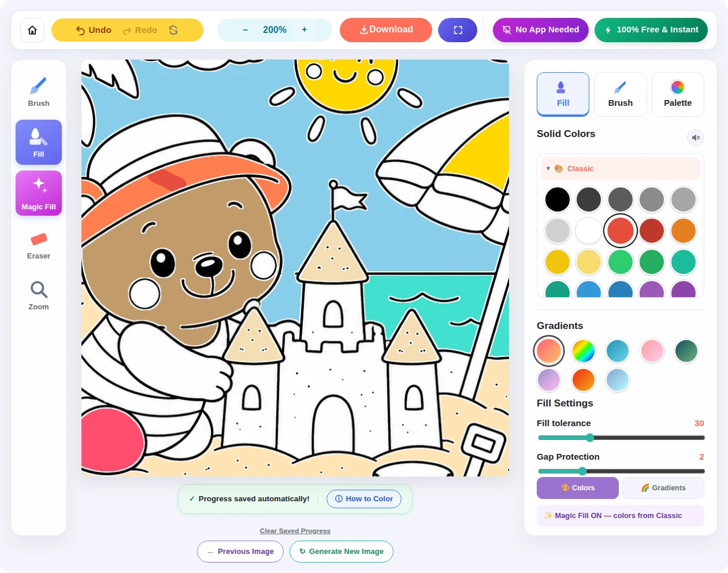Click the Gap Protection value 2

(x=701, y=457)
